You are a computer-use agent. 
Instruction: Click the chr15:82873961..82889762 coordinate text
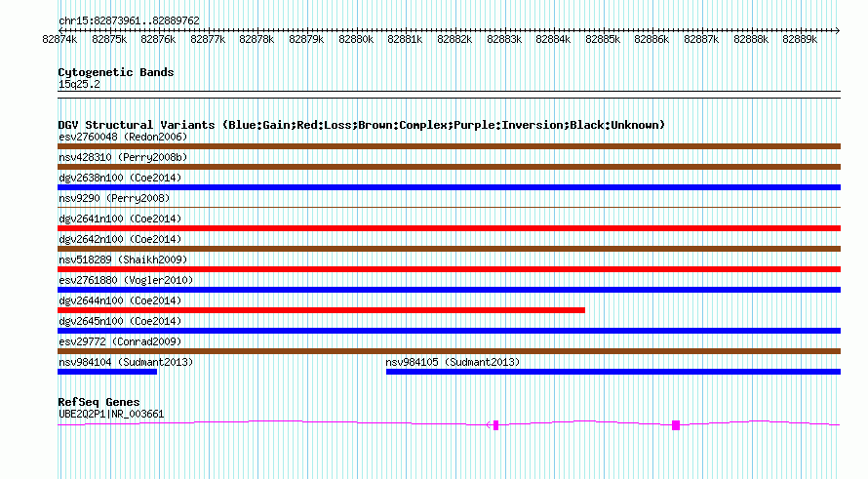pyautogui.click(x=129, y=21)
